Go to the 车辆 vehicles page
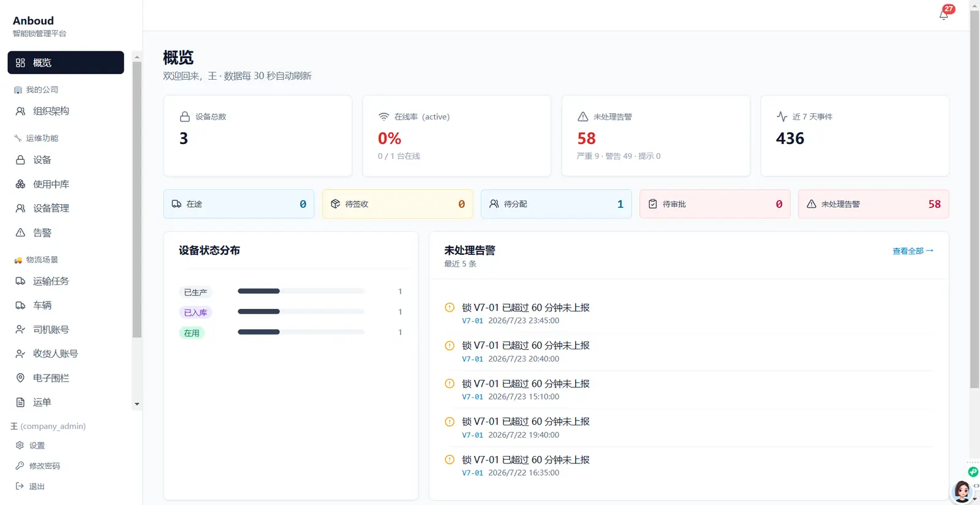This screenshot has width=980, height=505. [x=66, y=305]
